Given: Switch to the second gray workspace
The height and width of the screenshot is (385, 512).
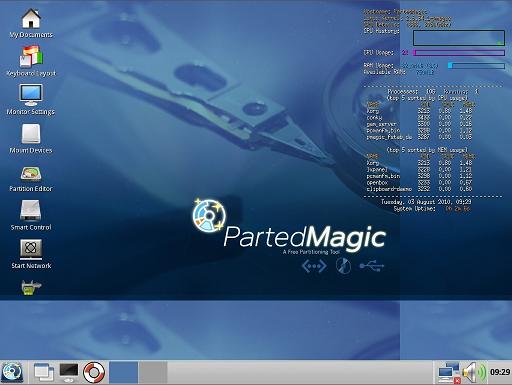Looking at the screenshot, I should (153, 372).
